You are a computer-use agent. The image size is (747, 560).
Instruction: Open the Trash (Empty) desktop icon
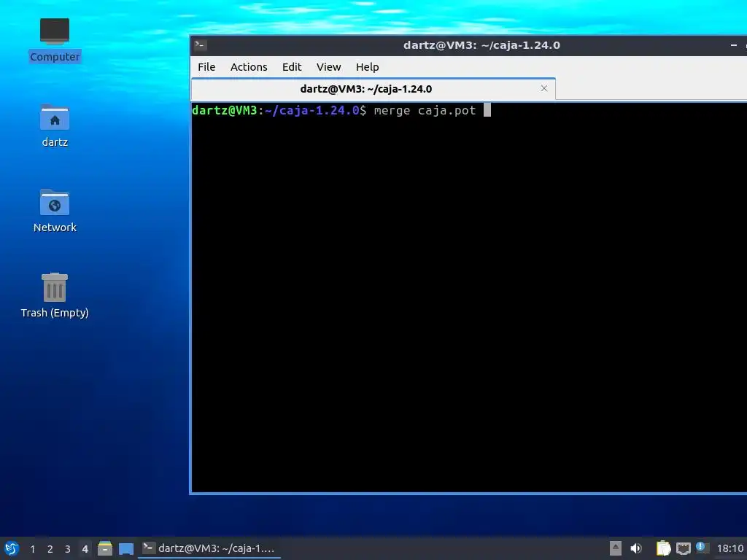pos(54,295)
